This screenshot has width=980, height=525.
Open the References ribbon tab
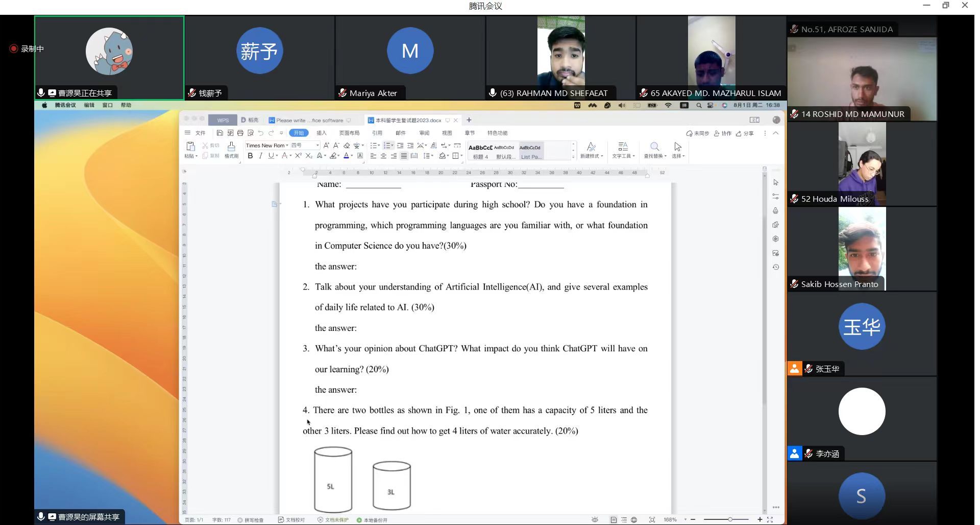(x=377, y=133)
